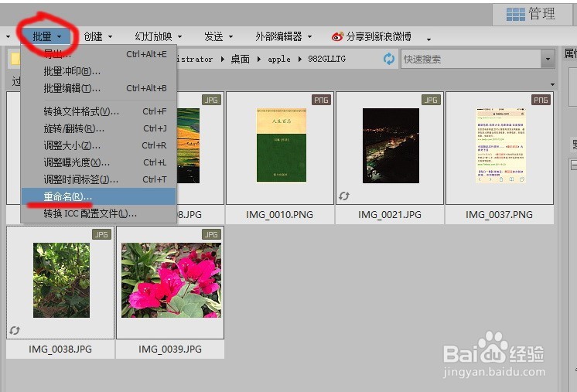The width and height of the screenshot is (577, 392).
Task: Select 批量编辑(T)... menu entry
Action: [99, 88]
